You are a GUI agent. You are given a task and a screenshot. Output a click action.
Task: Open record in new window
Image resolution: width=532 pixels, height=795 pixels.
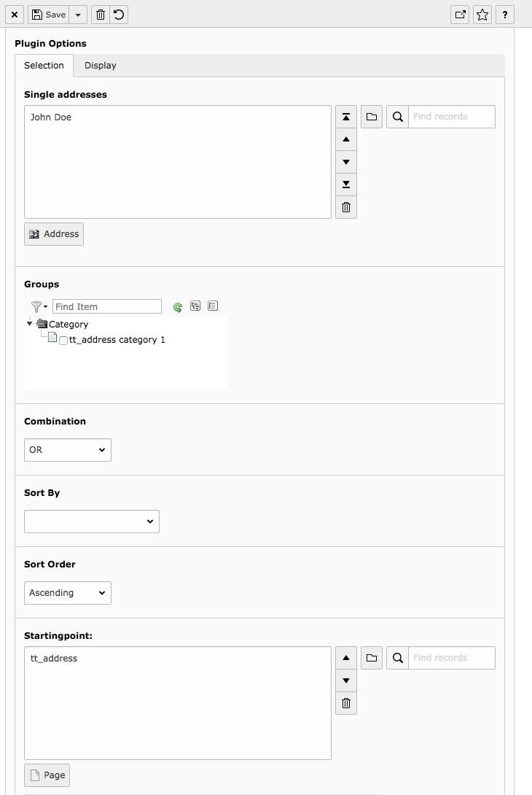pos(460,15)
